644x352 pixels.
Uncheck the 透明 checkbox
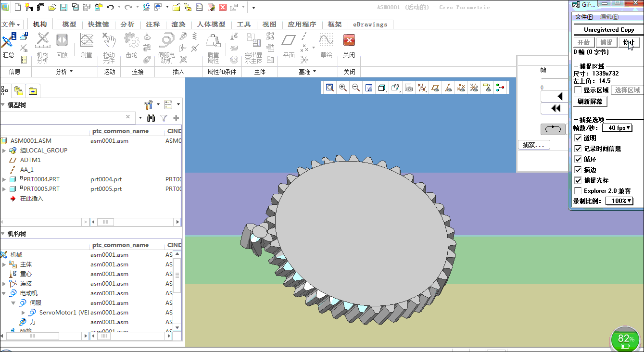click(578, 138)
